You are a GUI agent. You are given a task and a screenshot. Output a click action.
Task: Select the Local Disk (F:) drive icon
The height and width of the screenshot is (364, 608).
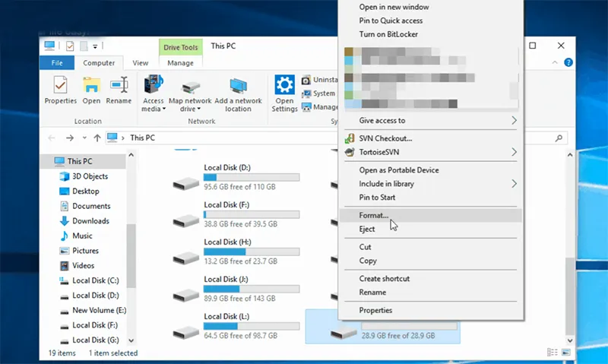(186, 220)
